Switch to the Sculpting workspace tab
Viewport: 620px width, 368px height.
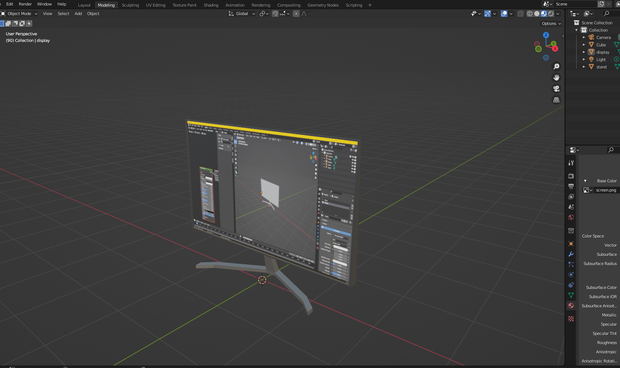(x=130, y=5)
